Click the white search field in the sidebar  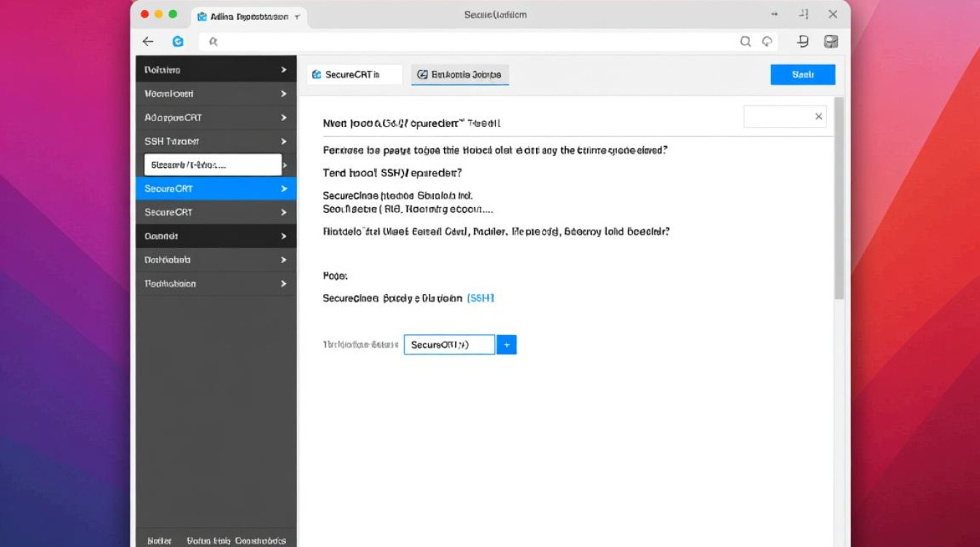[213, 165]
